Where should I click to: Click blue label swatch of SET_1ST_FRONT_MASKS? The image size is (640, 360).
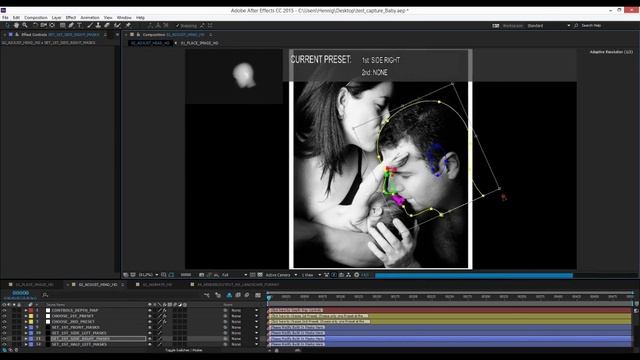click(x=31, y=327)
